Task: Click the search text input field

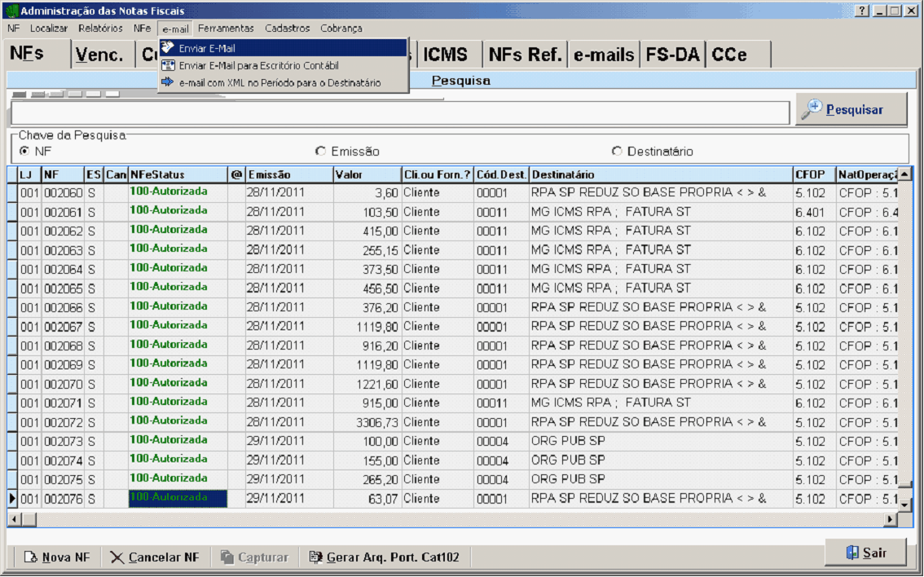Action: pyautogui.click(x=399, y=112)
